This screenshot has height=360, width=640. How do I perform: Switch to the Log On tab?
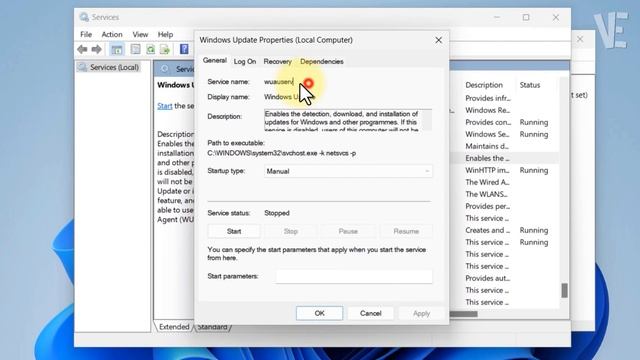tap(244, 61)
